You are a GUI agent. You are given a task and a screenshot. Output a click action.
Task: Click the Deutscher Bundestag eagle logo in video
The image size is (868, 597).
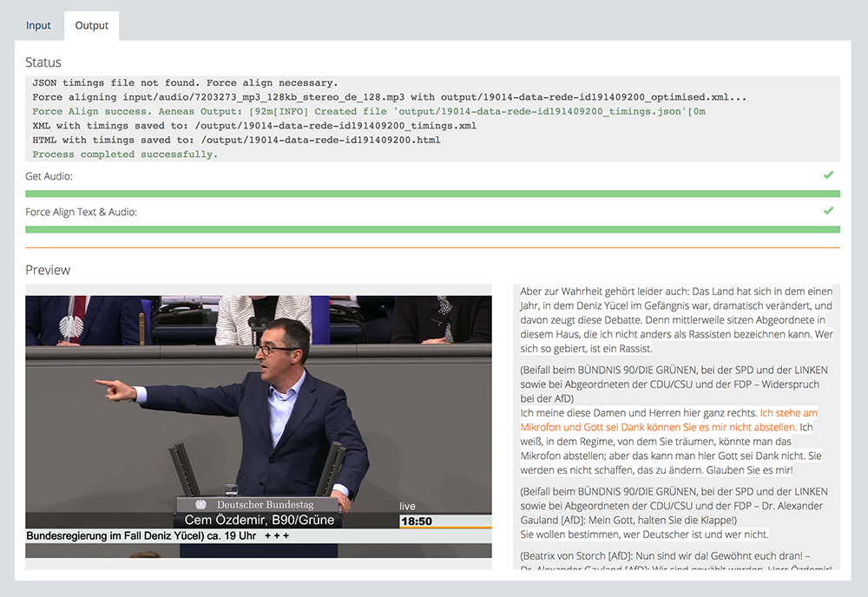[x=201, y=505]
